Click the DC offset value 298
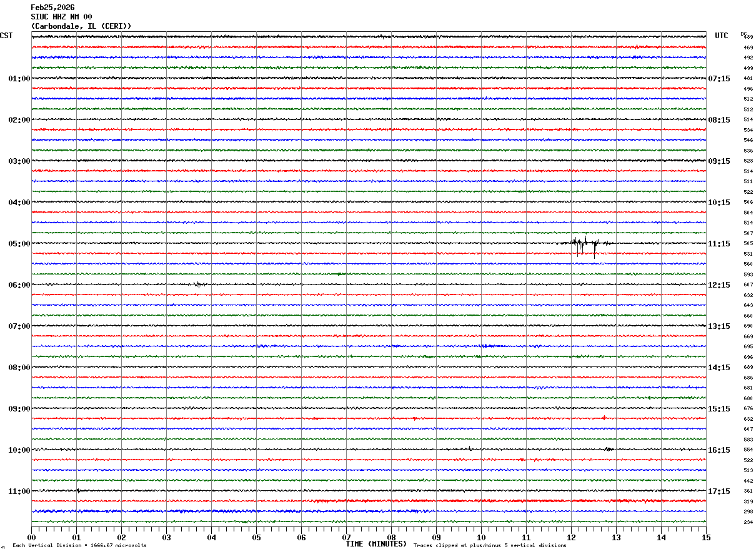 (748, 512)
